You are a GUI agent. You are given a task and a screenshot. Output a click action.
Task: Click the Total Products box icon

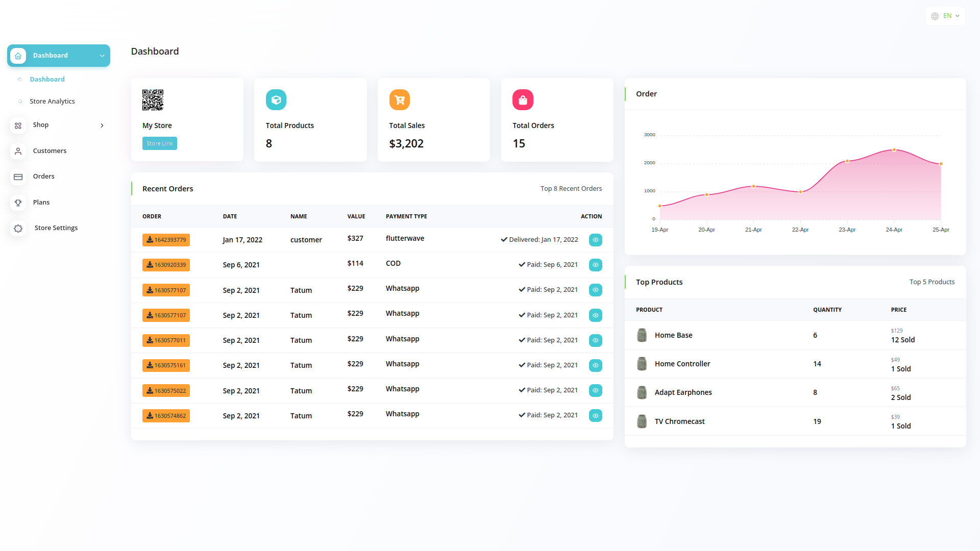click(x=276, y=100)
